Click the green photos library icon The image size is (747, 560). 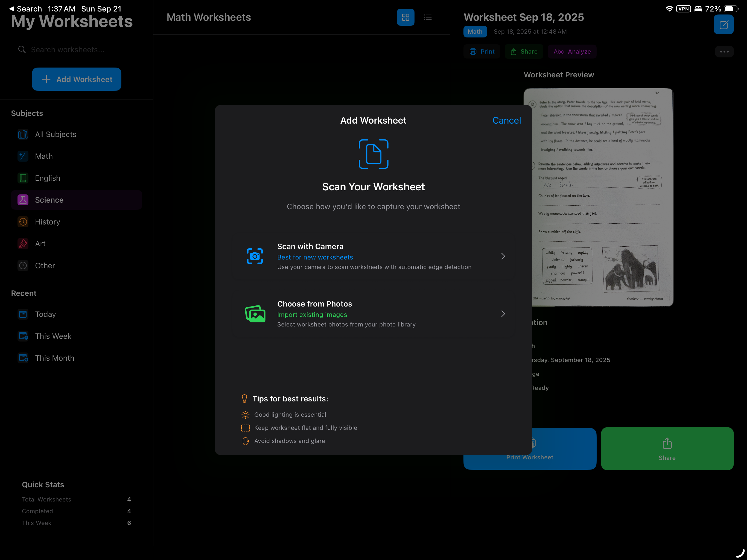[x=255, y=314]
